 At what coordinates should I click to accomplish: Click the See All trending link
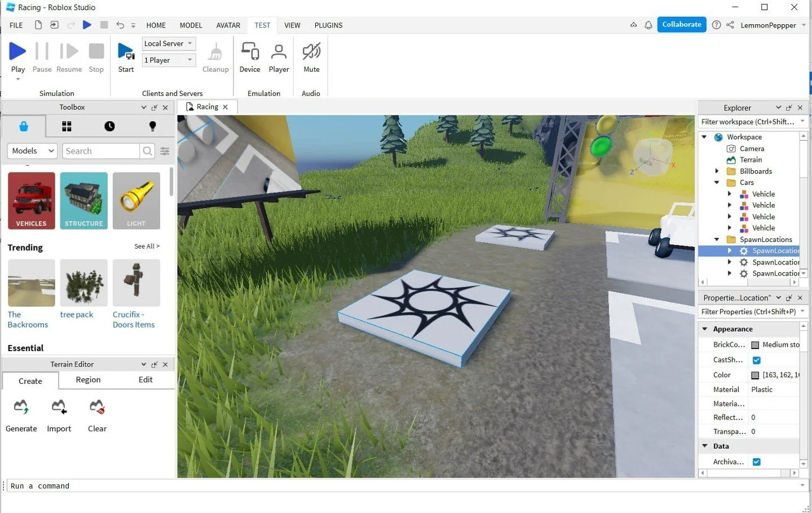(147, 246)
